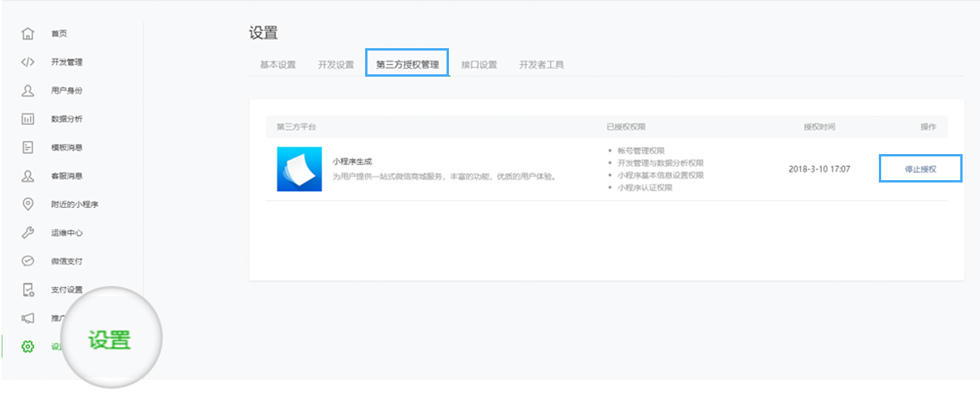The height and width of the screenshot is (399, 980).
Task: Open 数据分析 bar chart icon
Action: (28, 119)
